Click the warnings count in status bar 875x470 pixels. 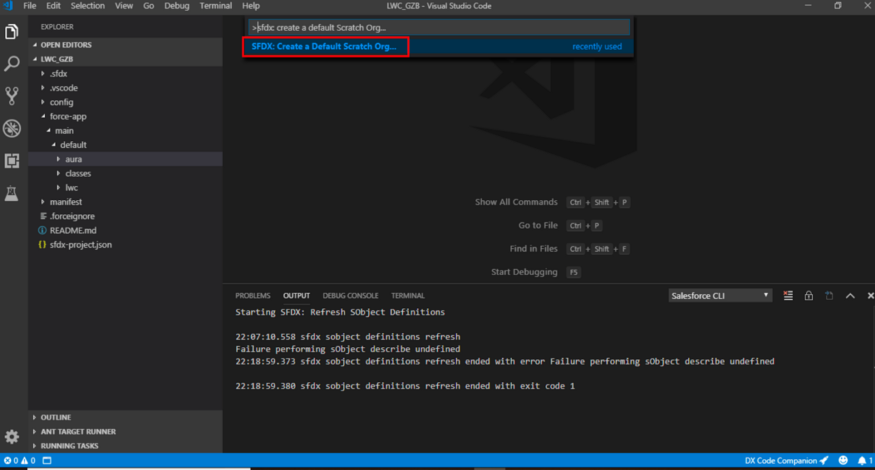coord(28,461)
